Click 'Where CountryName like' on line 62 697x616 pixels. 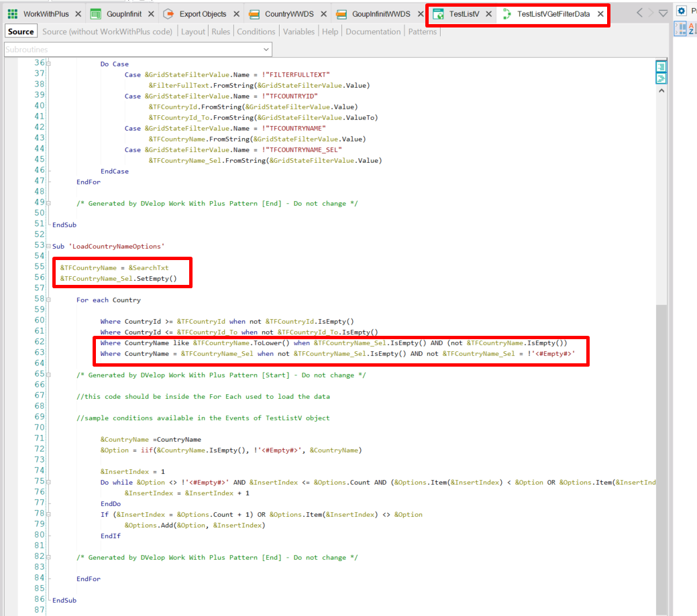click(x=144, y=343)
